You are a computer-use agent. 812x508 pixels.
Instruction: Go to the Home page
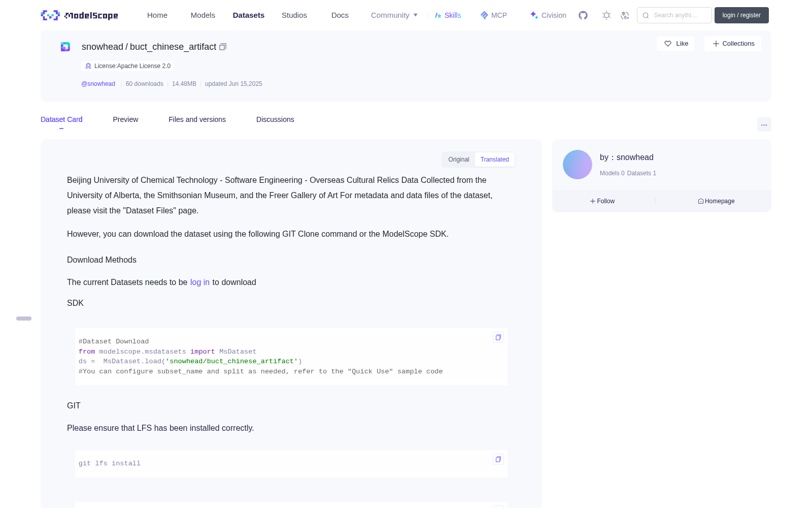tap(157, 15)
